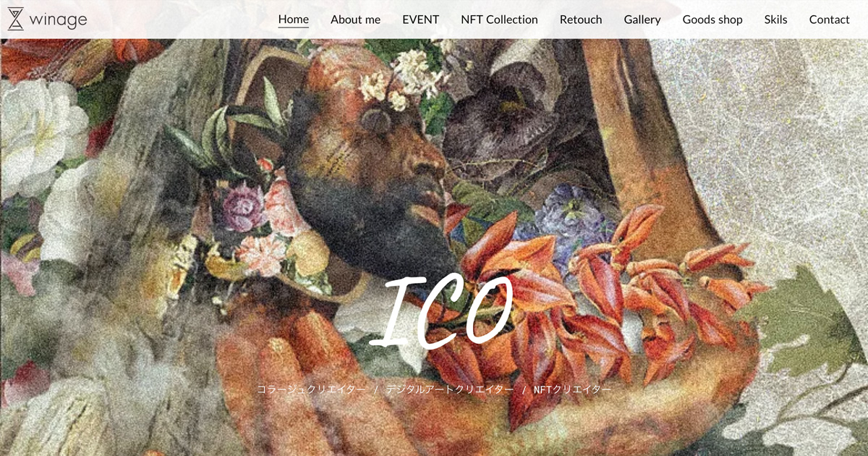Screen dimensions: 868x456
Task: Go to the Home page
Action: (x=294, y=20)
